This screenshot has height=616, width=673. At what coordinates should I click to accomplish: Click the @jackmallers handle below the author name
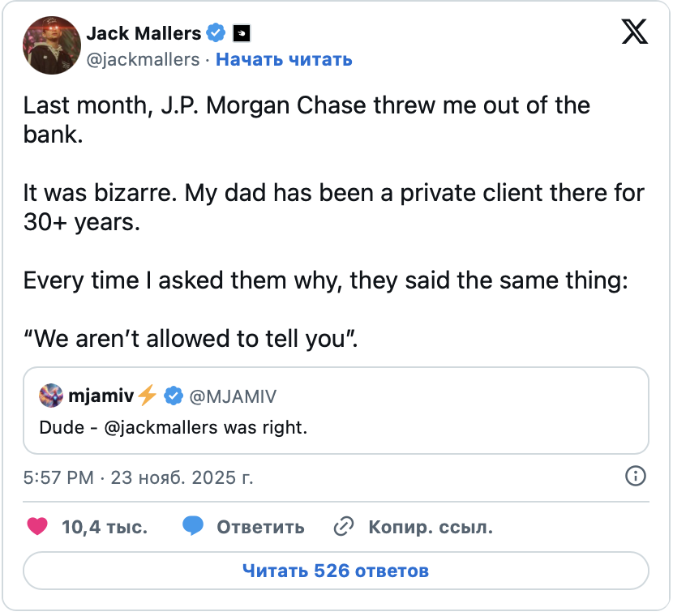click(139, 60)
